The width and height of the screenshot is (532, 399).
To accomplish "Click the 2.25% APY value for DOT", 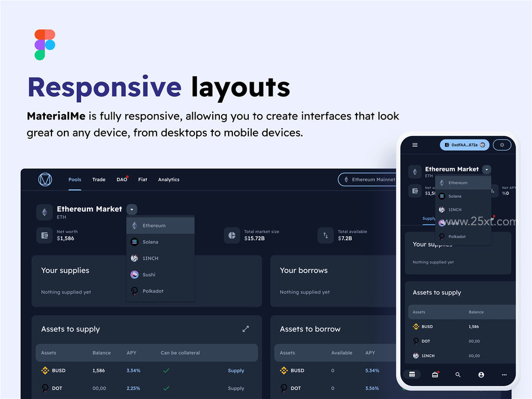I will (x=134, y=388).
